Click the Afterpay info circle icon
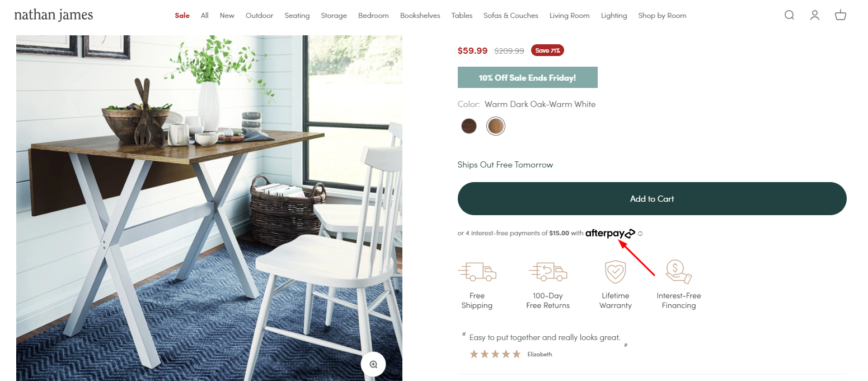The height and width of the screenshot is (381, 868). [x=640, y=234]
